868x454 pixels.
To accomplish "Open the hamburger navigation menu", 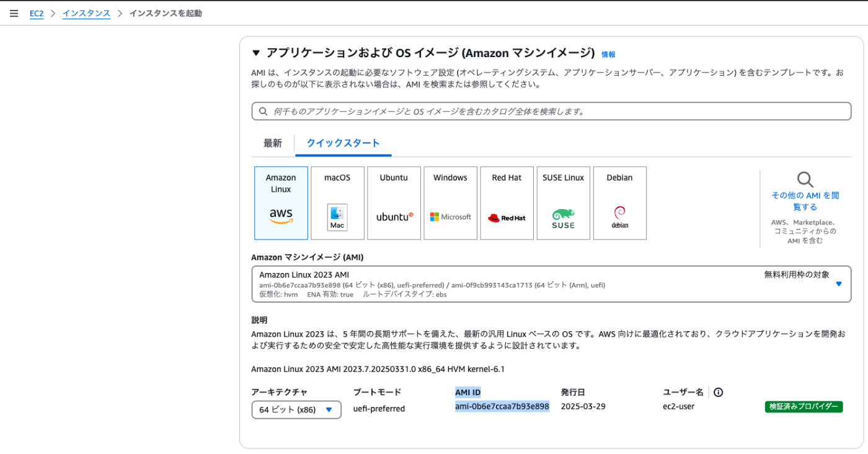I will click(14, 13).
